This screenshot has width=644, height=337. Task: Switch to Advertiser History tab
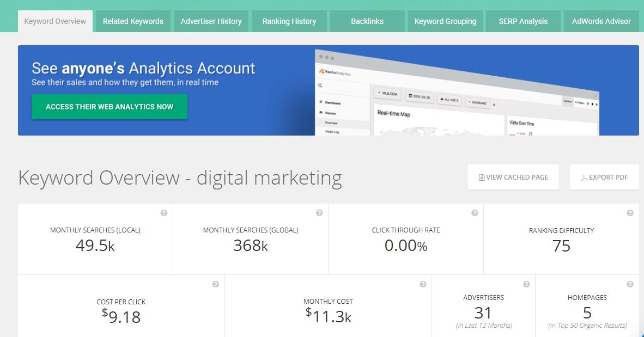coord(211,21)
